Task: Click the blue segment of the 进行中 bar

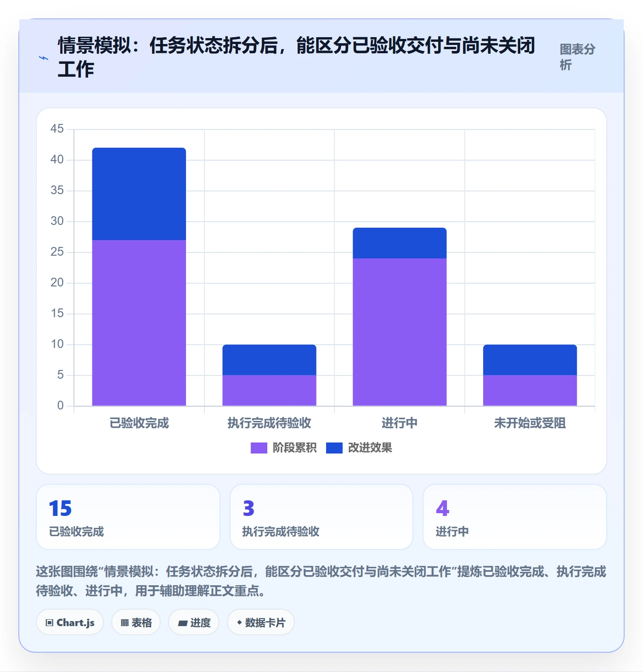Action: pyautogui.click(x=400, y=243)
